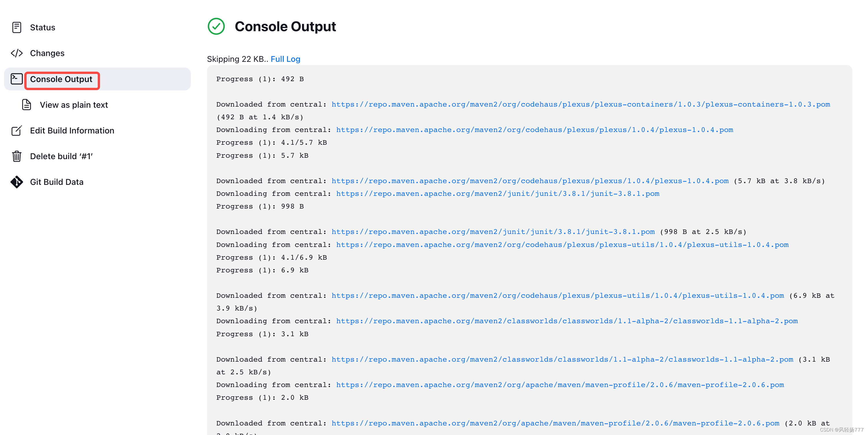Image resolution: width=868 pixels, height=435 pixels.
Task: Click the Edit Build Information pencil icon
Action: pyautogui.click(x=16, y=131)
